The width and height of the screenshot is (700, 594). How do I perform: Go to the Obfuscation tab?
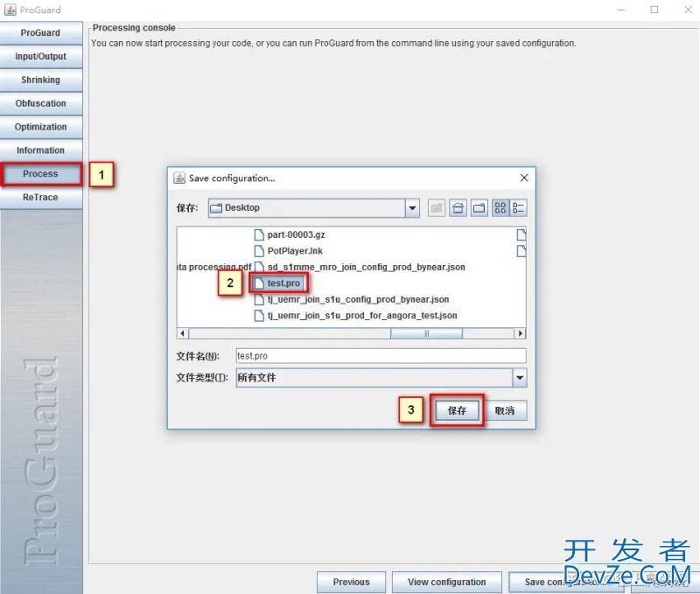(x=40, y=103)
